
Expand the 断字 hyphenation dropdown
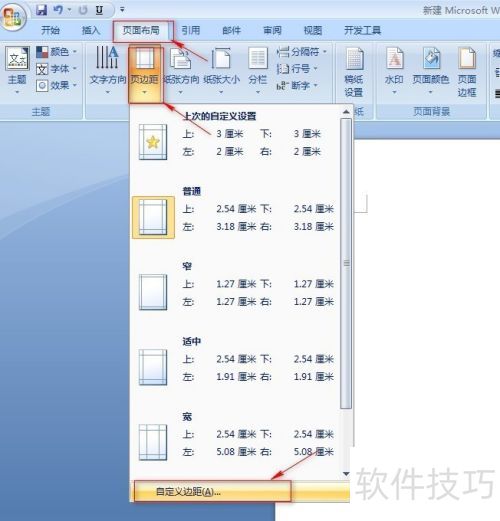tap(297, 86)
